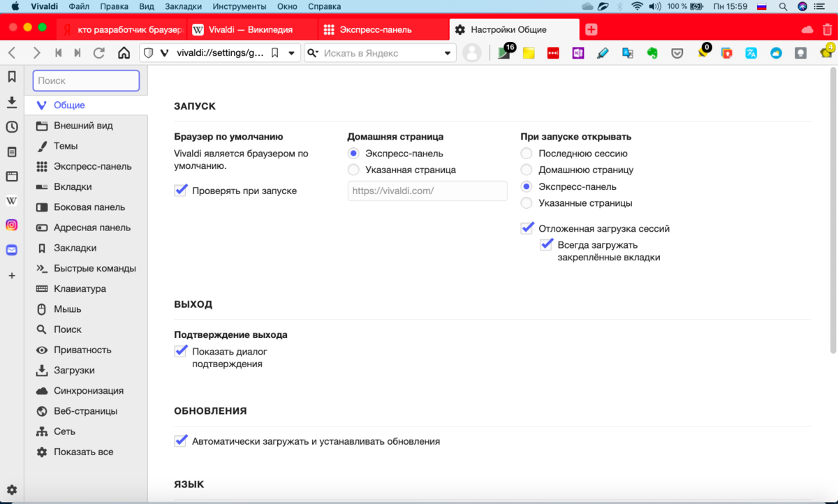The width and height of the screenshot is (838, 504).
Task: Open the user profile avatar button
Action: [x=472, y=53]
